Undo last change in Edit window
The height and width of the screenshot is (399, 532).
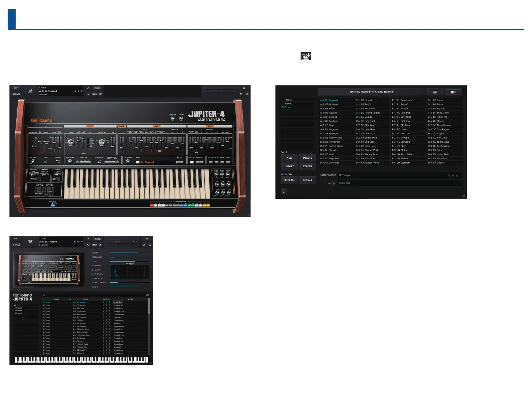[x=241, y=94]
